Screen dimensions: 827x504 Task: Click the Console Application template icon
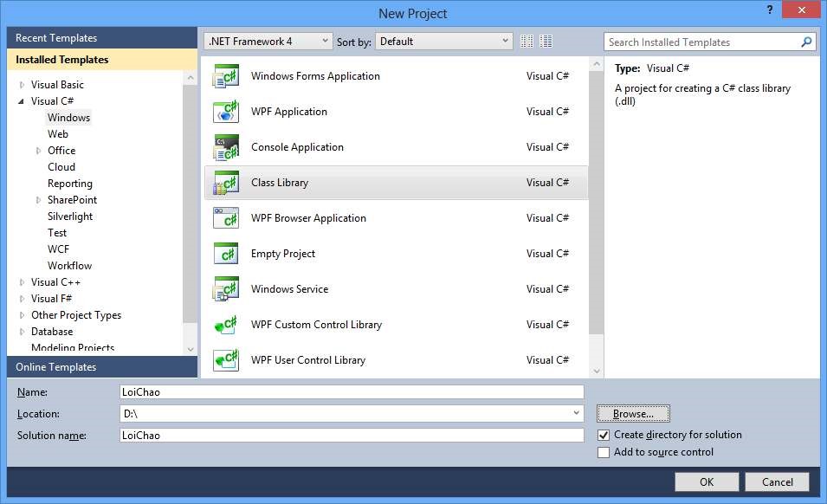tap(226, 147)
